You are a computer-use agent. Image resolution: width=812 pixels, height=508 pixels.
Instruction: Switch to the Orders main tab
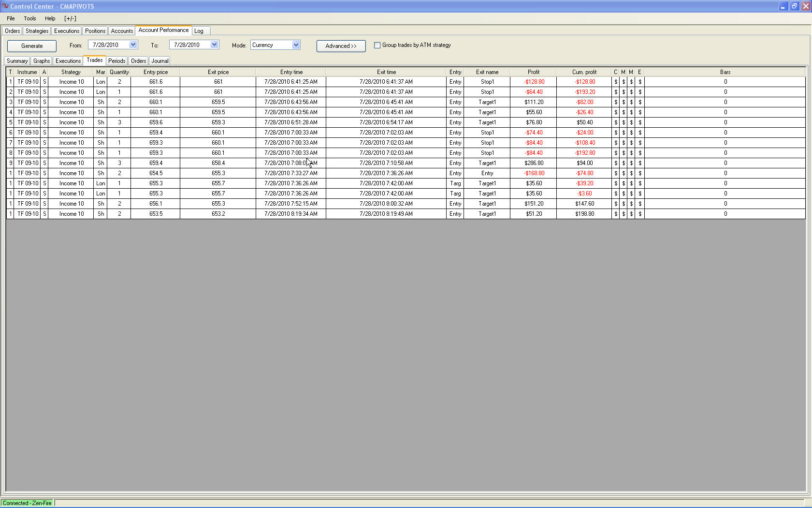click(x=12, y=31)
